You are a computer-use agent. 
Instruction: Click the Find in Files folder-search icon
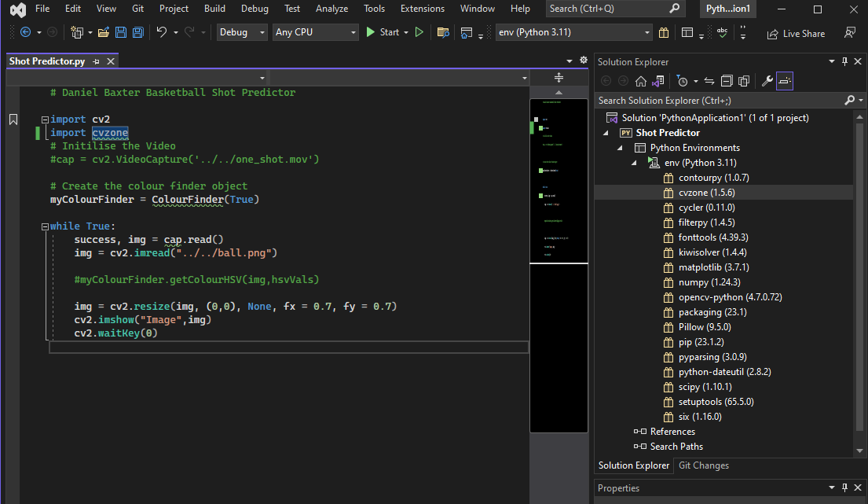pos(443,33)
